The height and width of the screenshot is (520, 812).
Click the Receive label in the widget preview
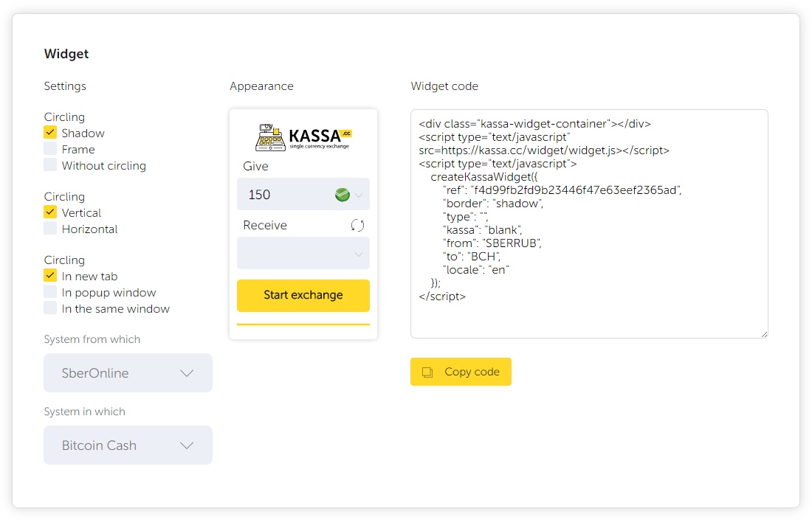tap(265, 226)
